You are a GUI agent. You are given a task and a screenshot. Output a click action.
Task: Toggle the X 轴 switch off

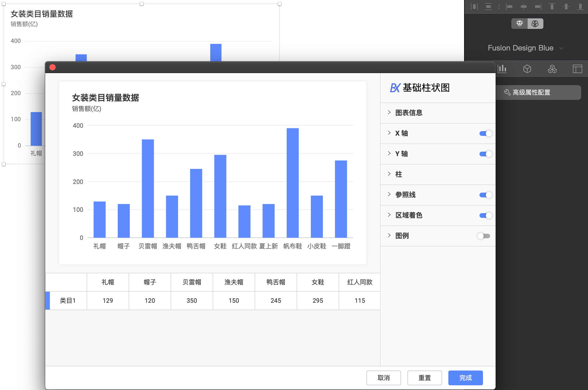(x=485, y=134)
